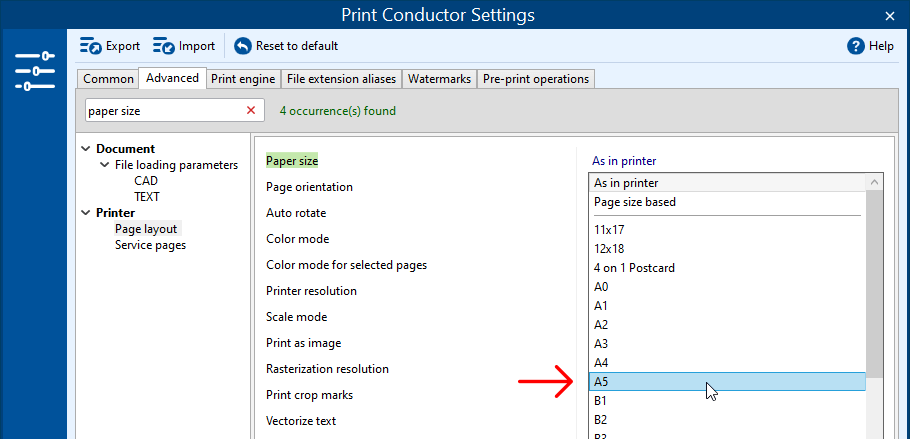Select 11x17 paper size
This screenshot has height=439, width=910.
[x=727, y=229]
